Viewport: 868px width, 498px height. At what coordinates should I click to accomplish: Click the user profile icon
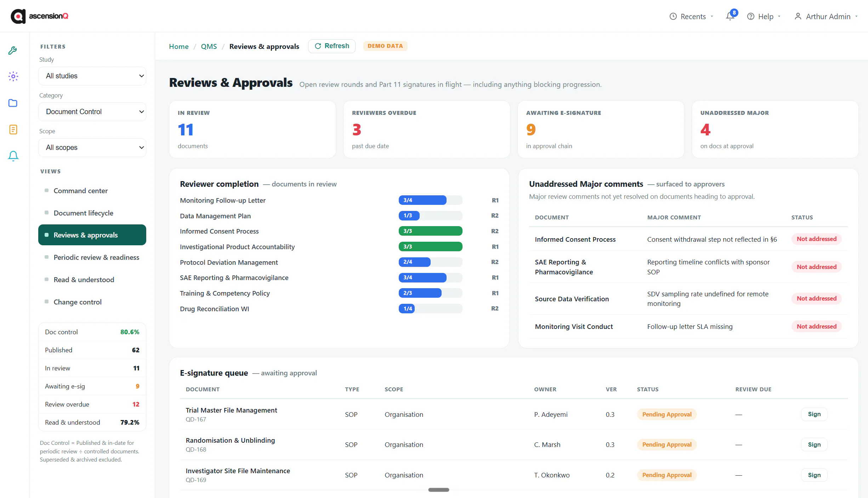[798, 17]
